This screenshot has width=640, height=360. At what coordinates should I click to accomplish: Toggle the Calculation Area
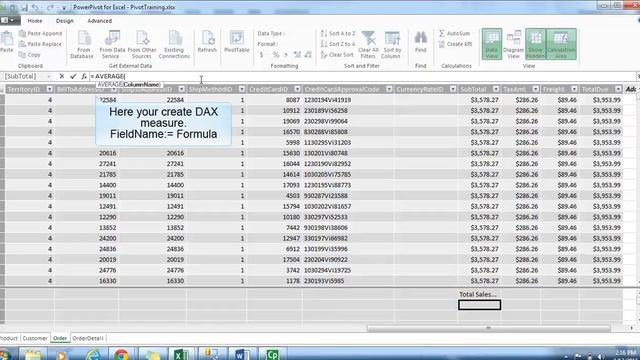coord(561,44)
